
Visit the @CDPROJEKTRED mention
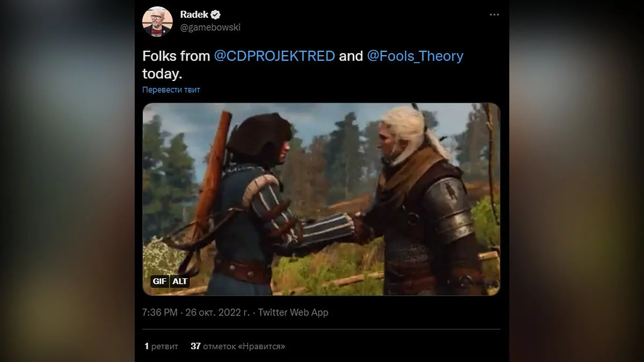(x=274, y=56)
